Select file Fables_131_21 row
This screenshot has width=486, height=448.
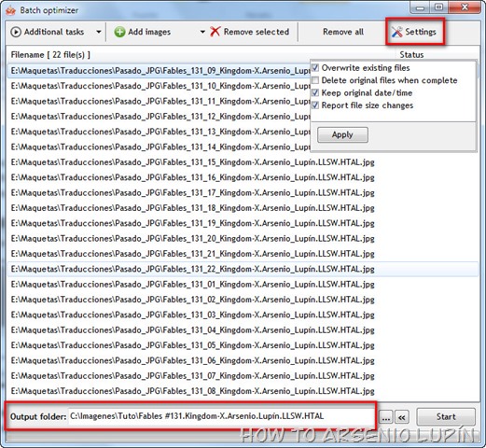coord(243,254)
